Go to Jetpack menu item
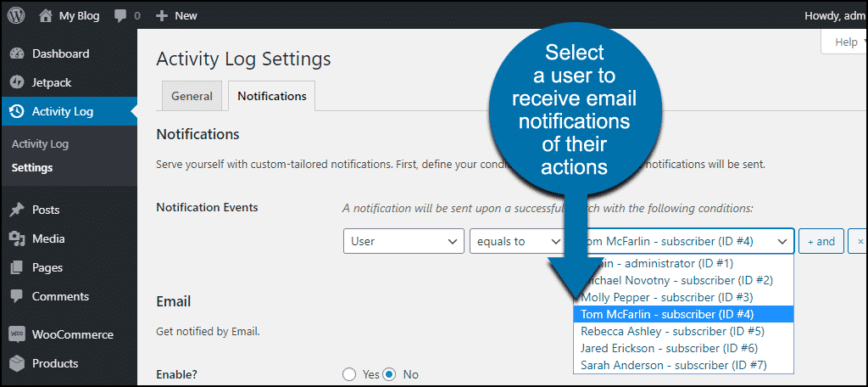The image size is (868, 387). [x=52, y=82]
